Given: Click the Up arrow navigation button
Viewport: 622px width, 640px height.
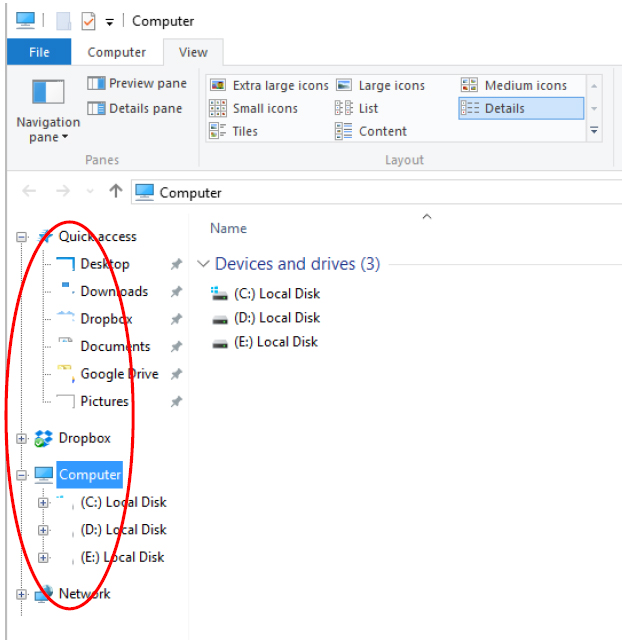Looking at the screenshot, I should click(x=116, y=192).
